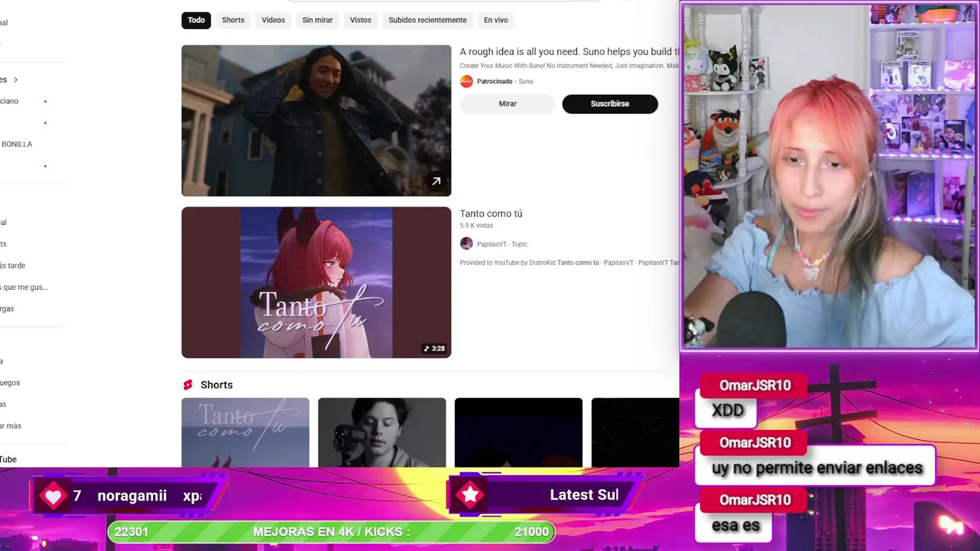Image resolution: width=980 pixels, height=551 pixels.
Task: Click the Mirar button on Suno ad
Action: tap(508, 104)
